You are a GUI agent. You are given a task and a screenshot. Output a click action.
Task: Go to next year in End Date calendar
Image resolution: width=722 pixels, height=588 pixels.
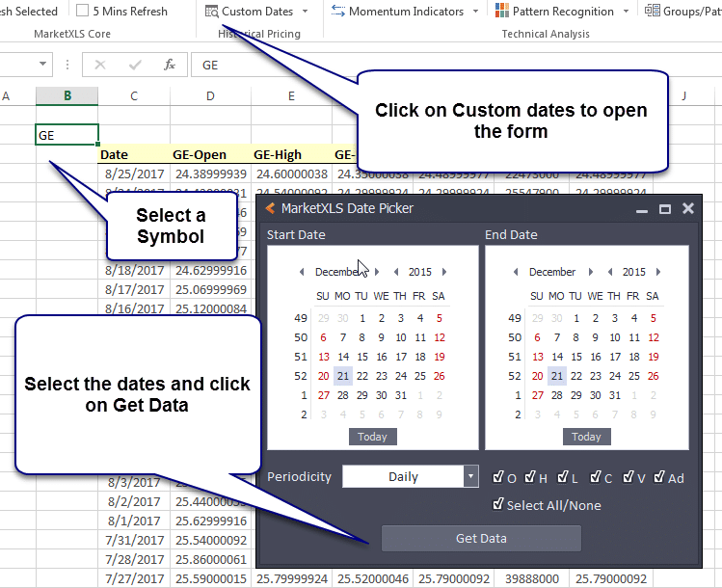(658, 272)
